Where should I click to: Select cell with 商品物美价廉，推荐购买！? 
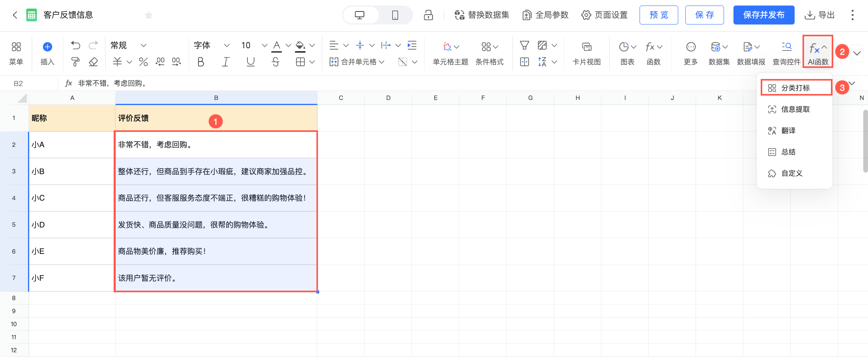point(216,251)
